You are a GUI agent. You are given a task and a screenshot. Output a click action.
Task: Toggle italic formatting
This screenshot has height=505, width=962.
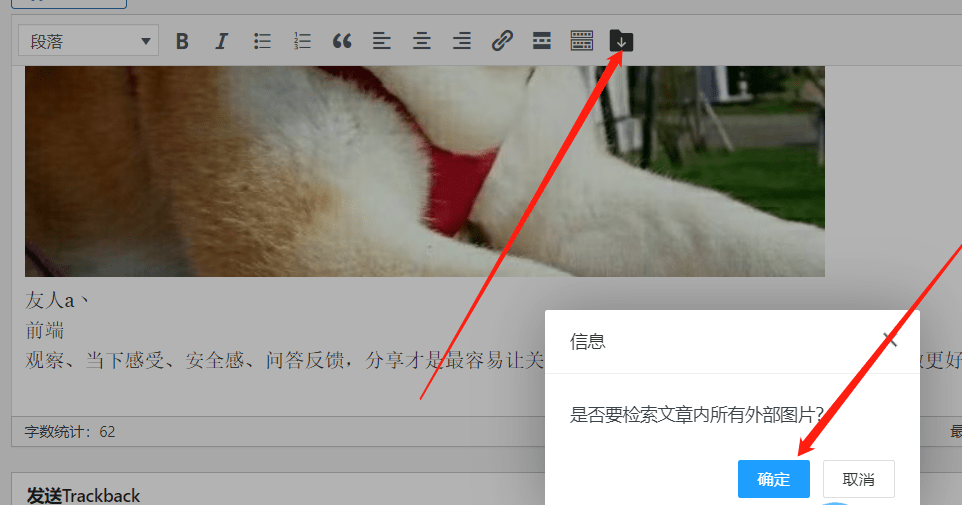coord(221,41)
